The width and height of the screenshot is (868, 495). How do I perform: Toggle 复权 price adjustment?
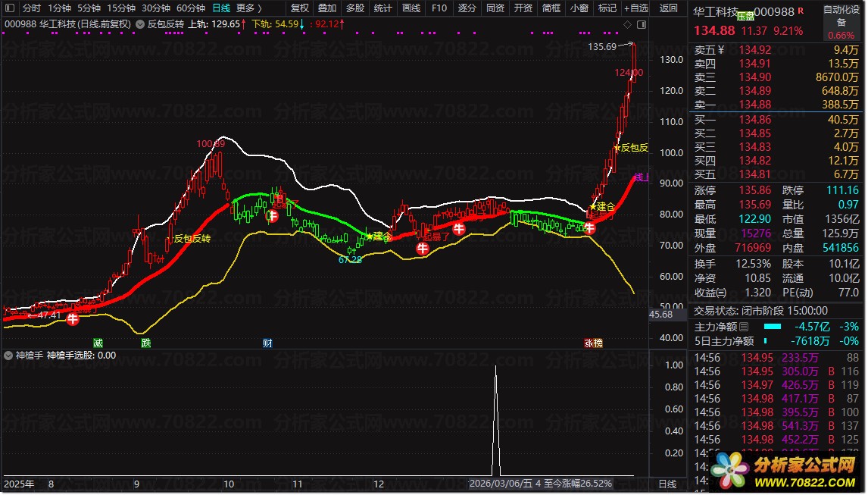[300, 8]
